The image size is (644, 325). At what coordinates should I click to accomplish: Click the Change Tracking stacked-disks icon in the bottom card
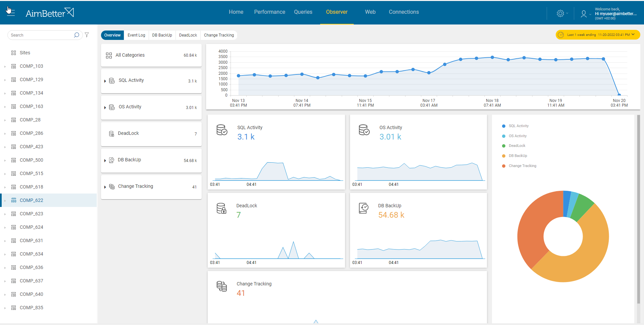[x=221, y=287]
